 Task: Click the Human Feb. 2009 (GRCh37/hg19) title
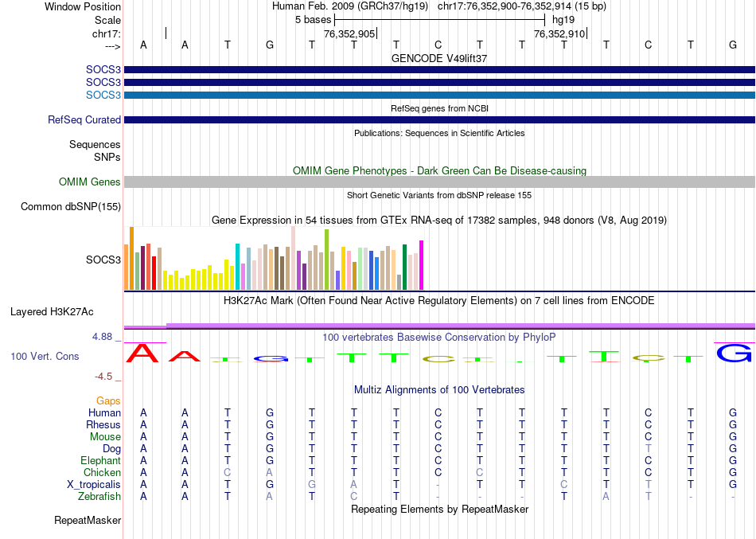pyautogui.click(x=350, y=6)
